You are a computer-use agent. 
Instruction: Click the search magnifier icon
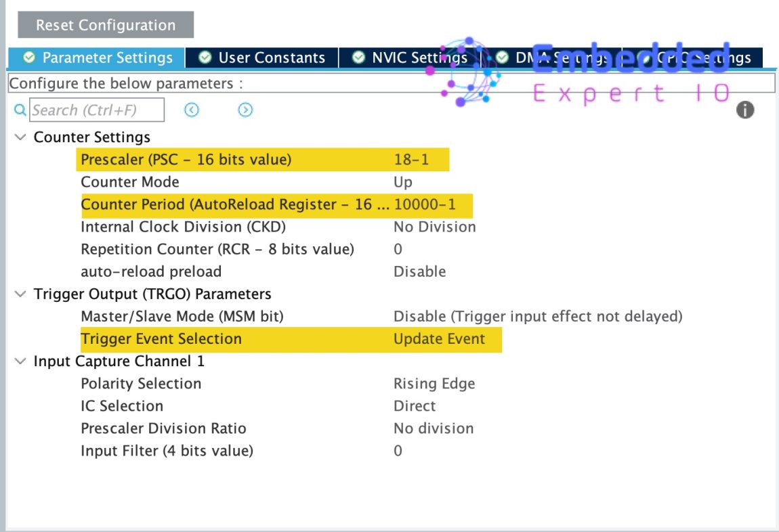click(x=20, y=110)
